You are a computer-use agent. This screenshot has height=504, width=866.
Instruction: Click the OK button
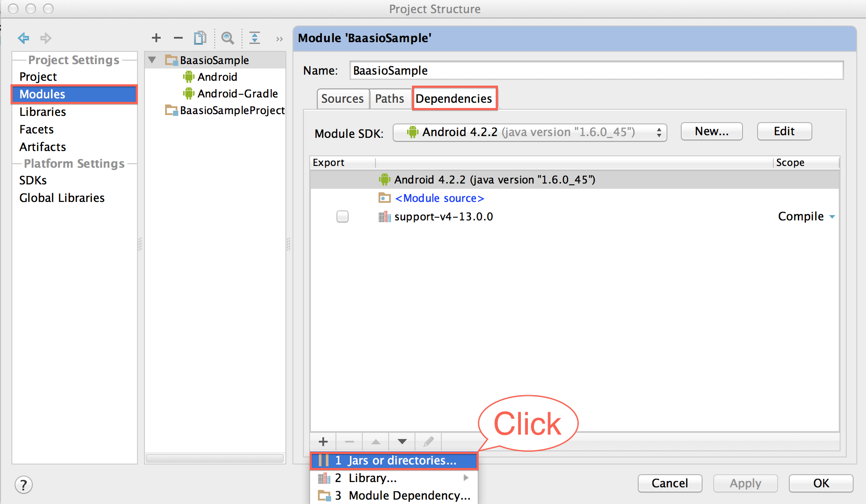click(x=821, y=483)
